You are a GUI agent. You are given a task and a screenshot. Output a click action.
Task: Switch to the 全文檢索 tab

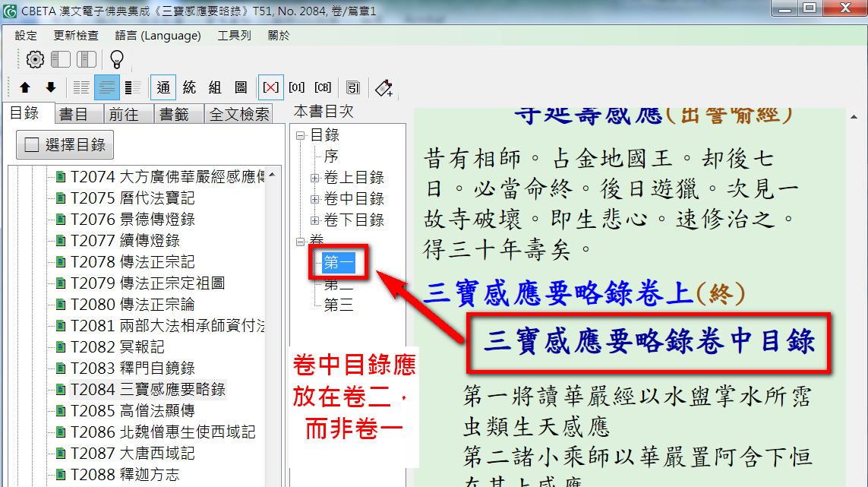point(239,114)
